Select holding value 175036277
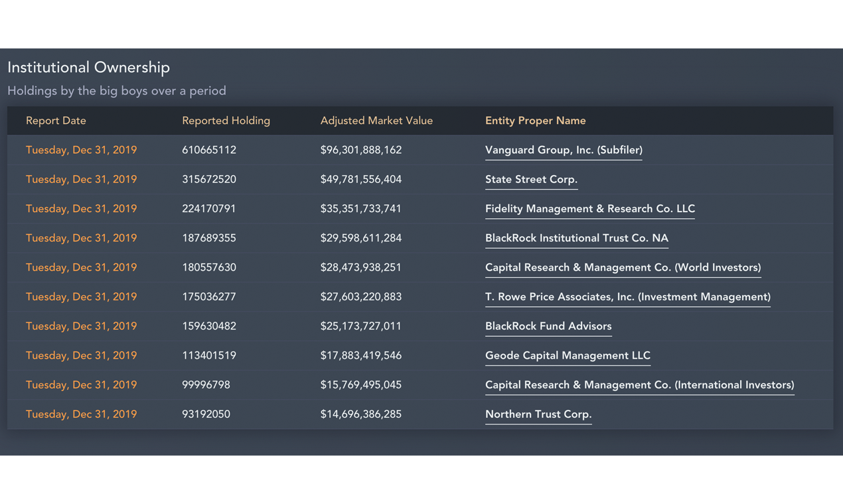The image size is (843, 504). coord(209,296)
